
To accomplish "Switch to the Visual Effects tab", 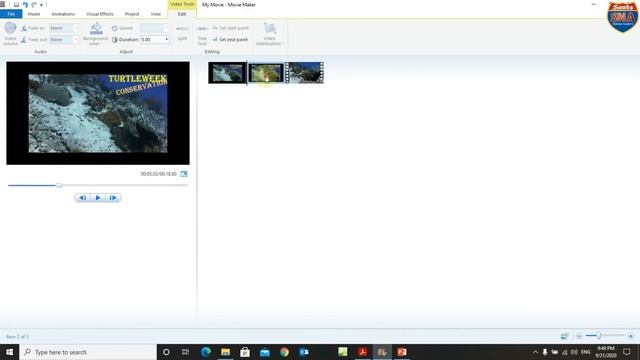I will coord(100,14).
